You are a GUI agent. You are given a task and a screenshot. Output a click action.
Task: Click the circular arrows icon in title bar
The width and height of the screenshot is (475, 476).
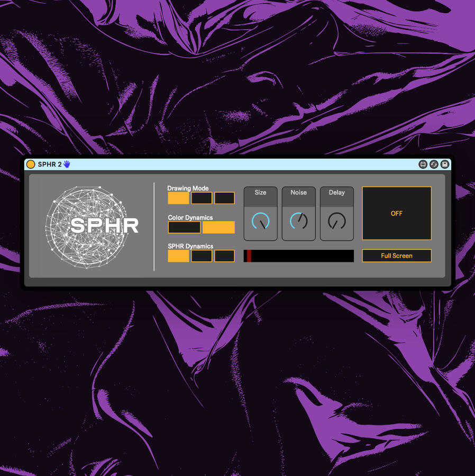pos(434,164)
